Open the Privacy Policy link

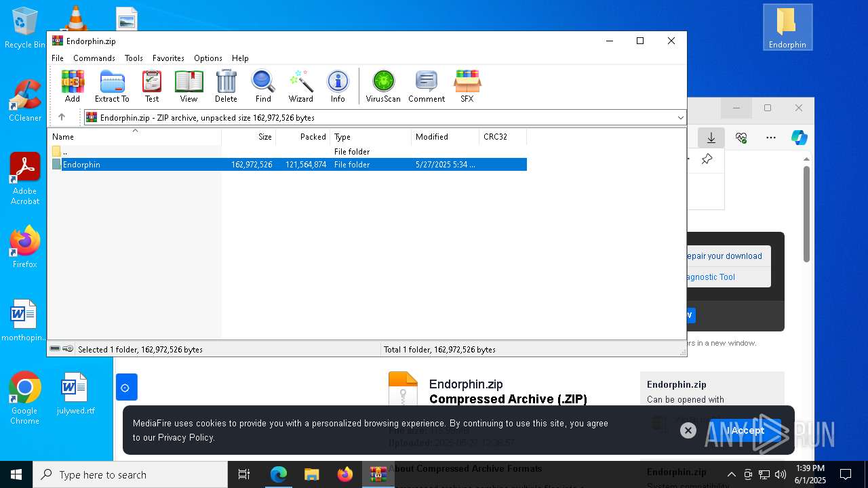[x=186, y=437]
